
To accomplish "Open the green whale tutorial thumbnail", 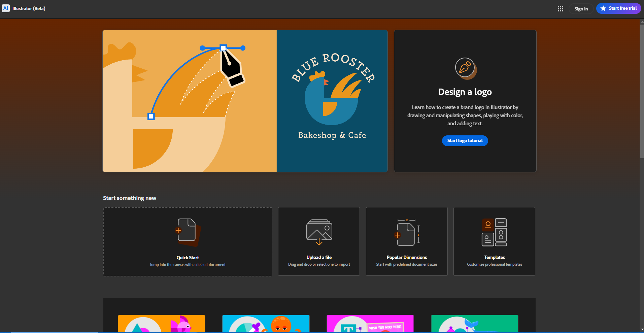I will coord(475,324).
